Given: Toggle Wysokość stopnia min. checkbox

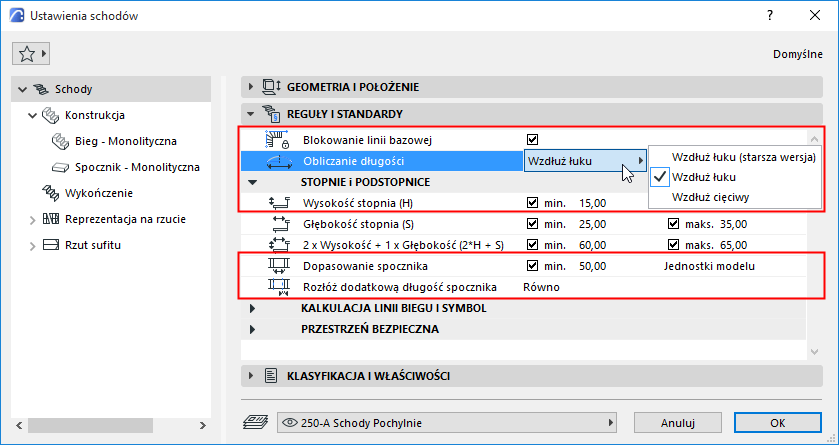Looking at the screenshot, I should coord(532,203).
